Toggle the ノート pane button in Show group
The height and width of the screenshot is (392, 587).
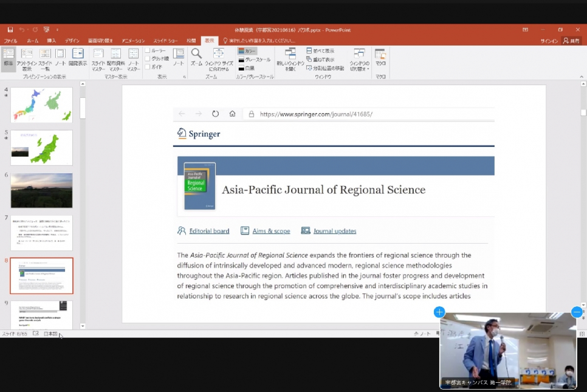(x=178, y=57)
